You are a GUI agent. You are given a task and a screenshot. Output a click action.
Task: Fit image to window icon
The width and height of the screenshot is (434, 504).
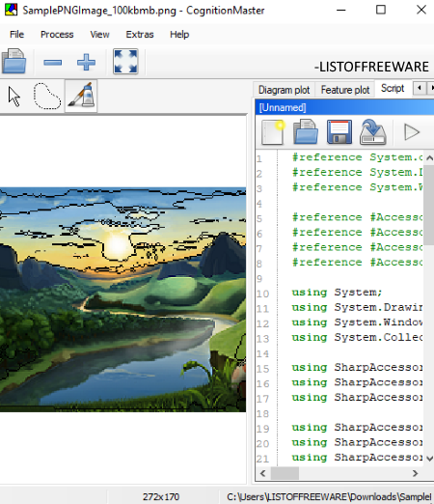(125, 62)
